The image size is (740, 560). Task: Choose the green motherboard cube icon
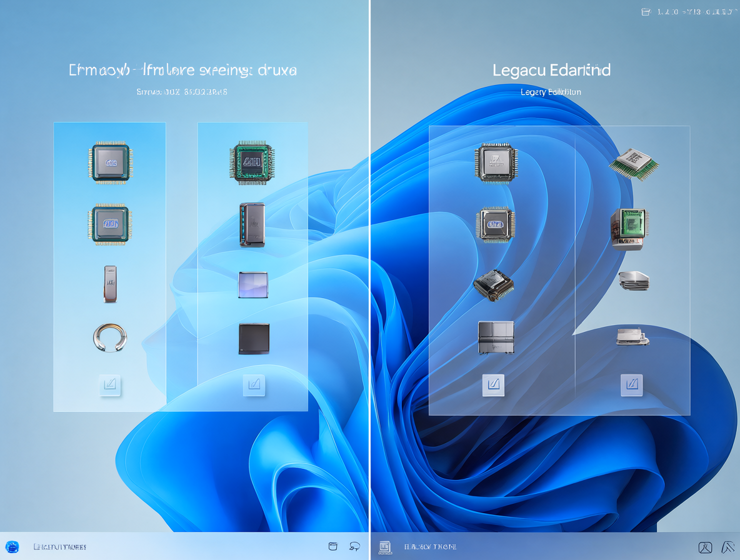click(629, 229)
